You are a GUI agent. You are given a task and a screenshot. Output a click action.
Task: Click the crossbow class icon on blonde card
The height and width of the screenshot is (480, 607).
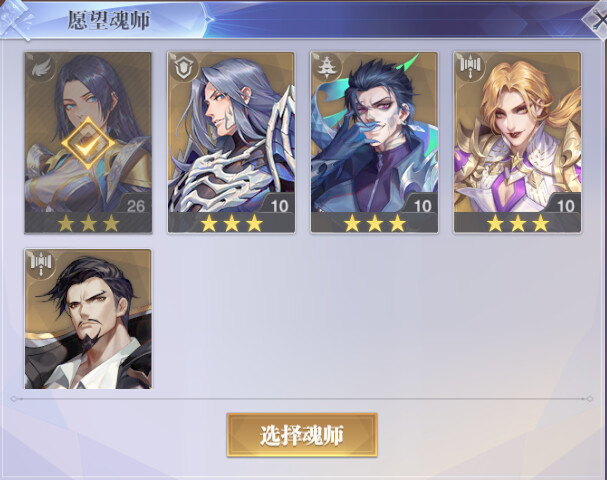coord(471,68)
